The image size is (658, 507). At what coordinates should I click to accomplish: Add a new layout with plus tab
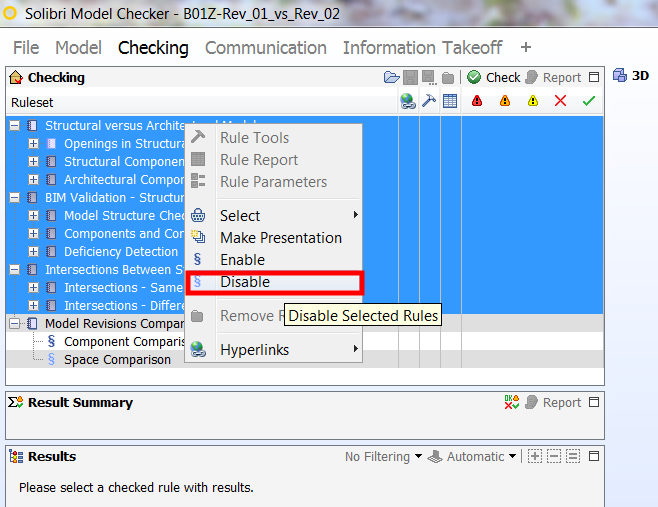(526, 47)
